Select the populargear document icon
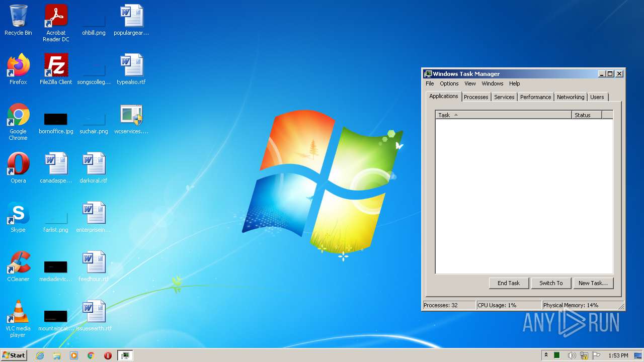 tap(131, 20)
